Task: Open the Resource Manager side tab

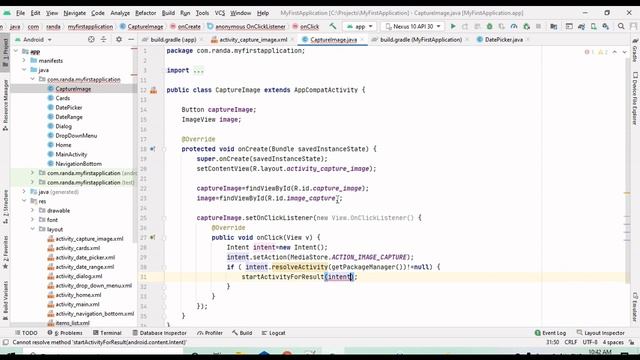Action: coord(5,105)
